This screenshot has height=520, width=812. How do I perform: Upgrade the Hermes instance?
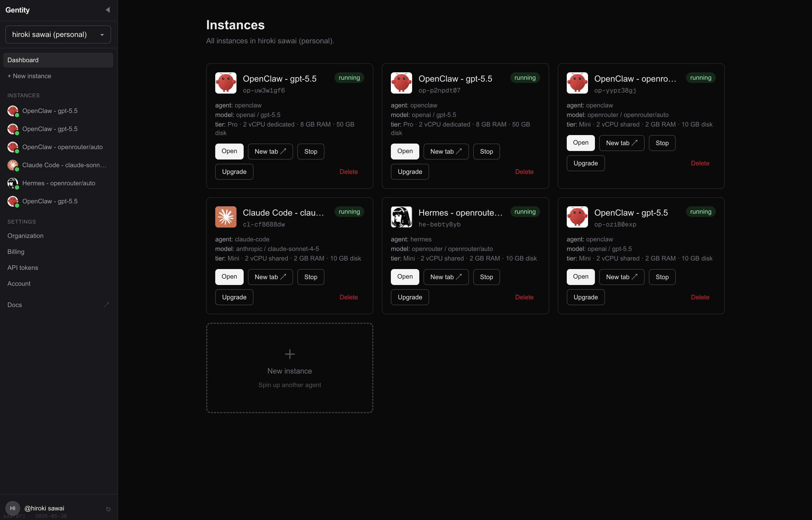tap(410, 297)
